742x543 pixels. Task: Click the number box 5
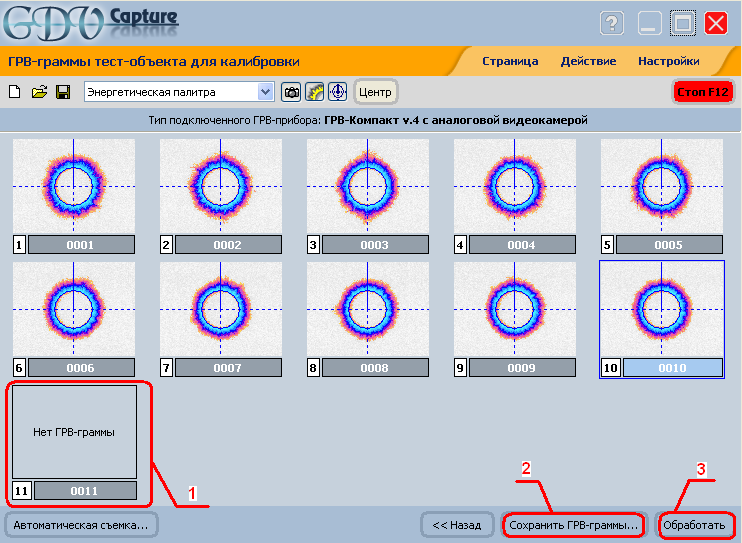[x=607, y=245]
